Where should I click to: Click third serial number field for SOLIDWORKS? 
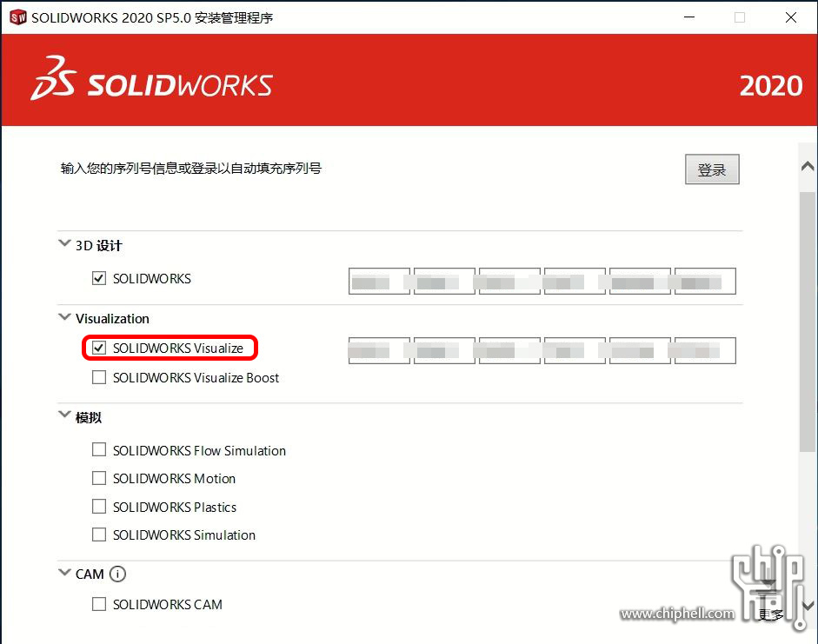click(509, 281)
